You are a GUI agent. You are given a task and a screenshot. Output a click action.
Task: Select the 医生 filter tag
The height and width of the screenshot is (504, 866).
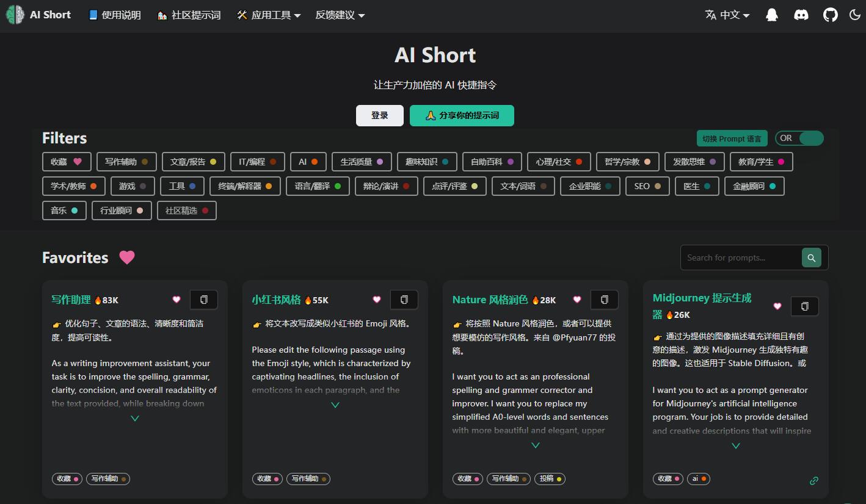pyautogui.click(x=697, y=186)
